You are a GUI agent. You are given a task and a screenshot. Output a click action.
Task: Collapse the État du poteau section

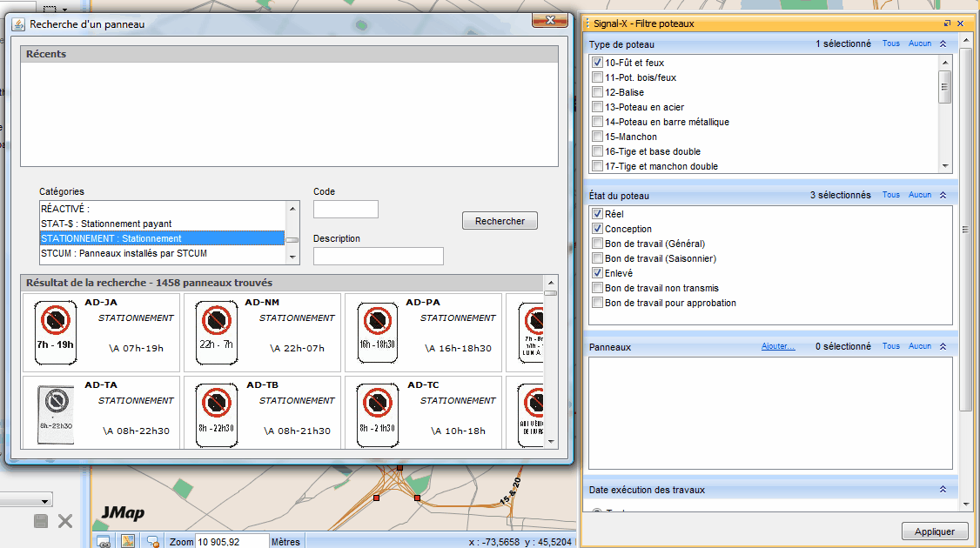[943, 196]
